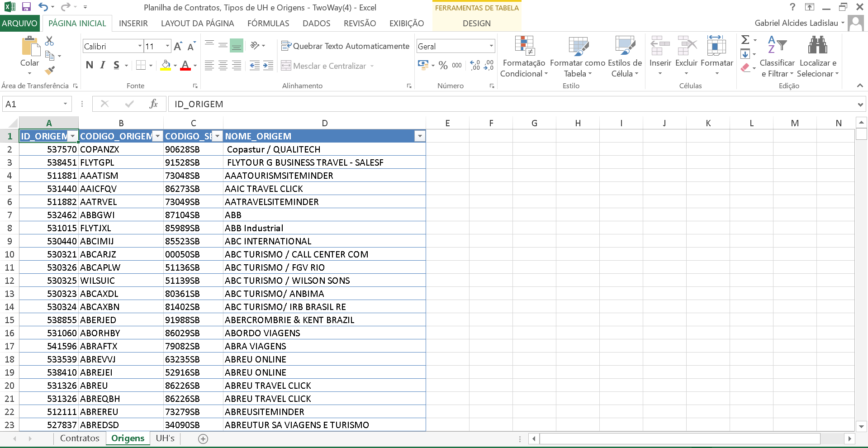Align text to bottom of cell

click(236, 46)
